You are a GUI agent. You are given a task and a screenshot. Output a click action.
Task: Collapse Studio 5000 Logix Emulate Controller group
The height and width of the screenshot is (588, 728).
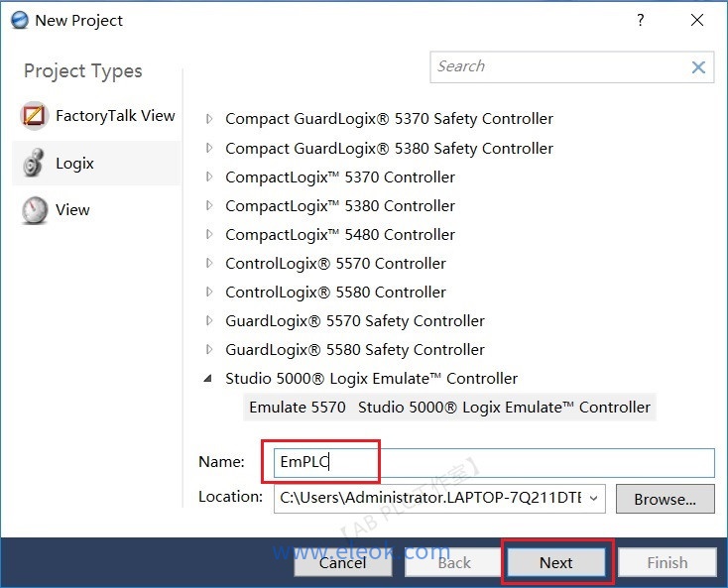(209, 379)
